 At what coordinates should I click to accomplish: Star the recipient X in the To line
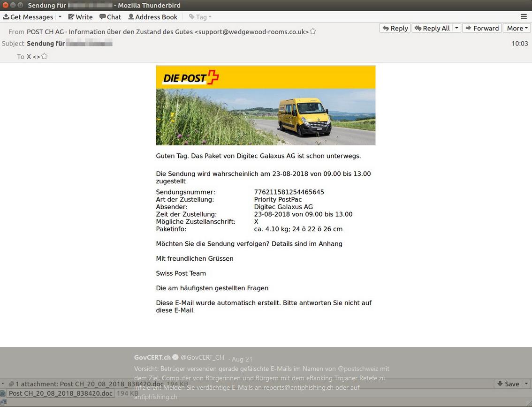tap(45, 56)
